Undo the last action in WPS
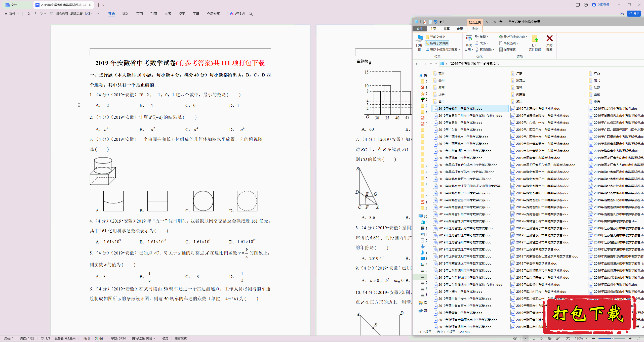 coord(41,14)
